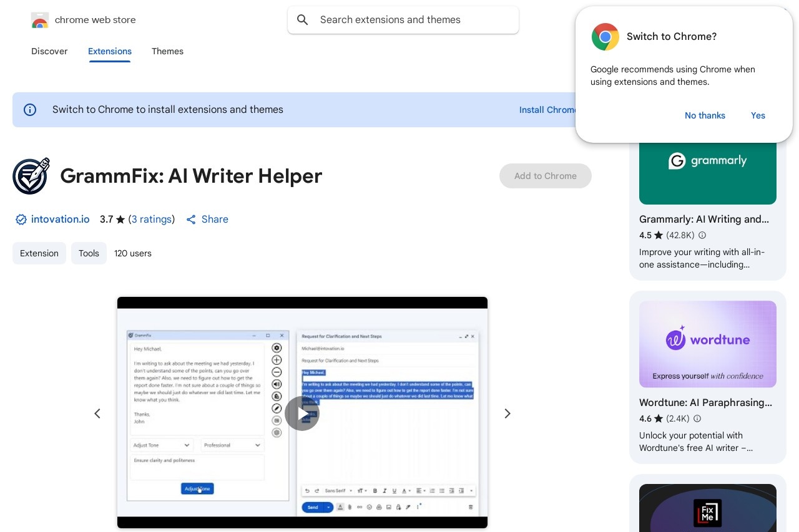799x532 pixels.
Task: Open the Grammarly: AI Writing title
Action: 704,220
